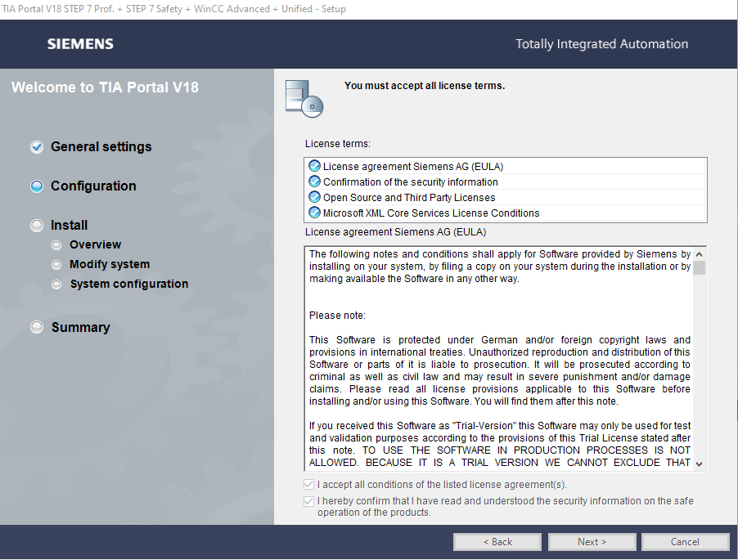Click the Next button
738x560 pixels.
pyautogui.click(x=592, y=542)
